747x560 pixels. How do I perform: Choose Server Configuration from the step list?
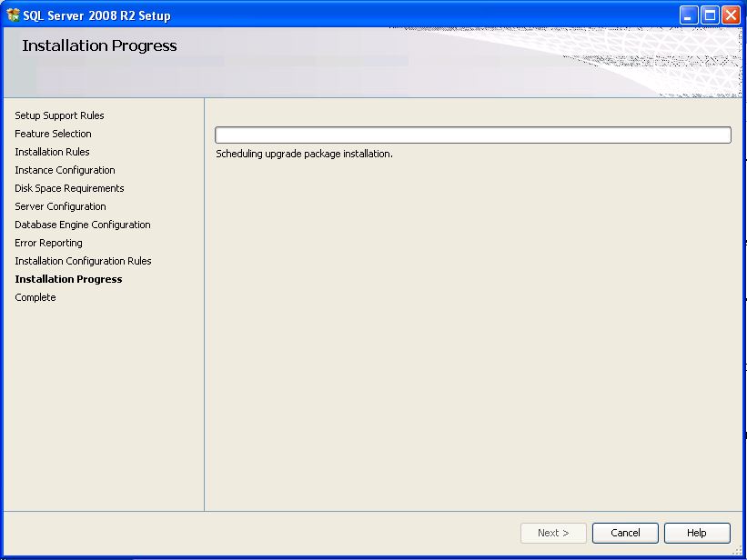tap(60, 206)
